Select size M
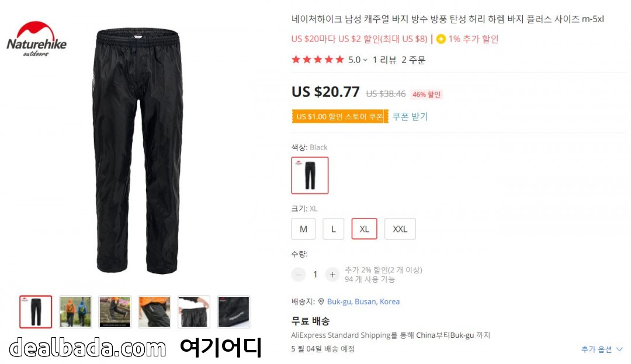Image resolution: width=631 pixels, height=364 pixels. point(303,229)
